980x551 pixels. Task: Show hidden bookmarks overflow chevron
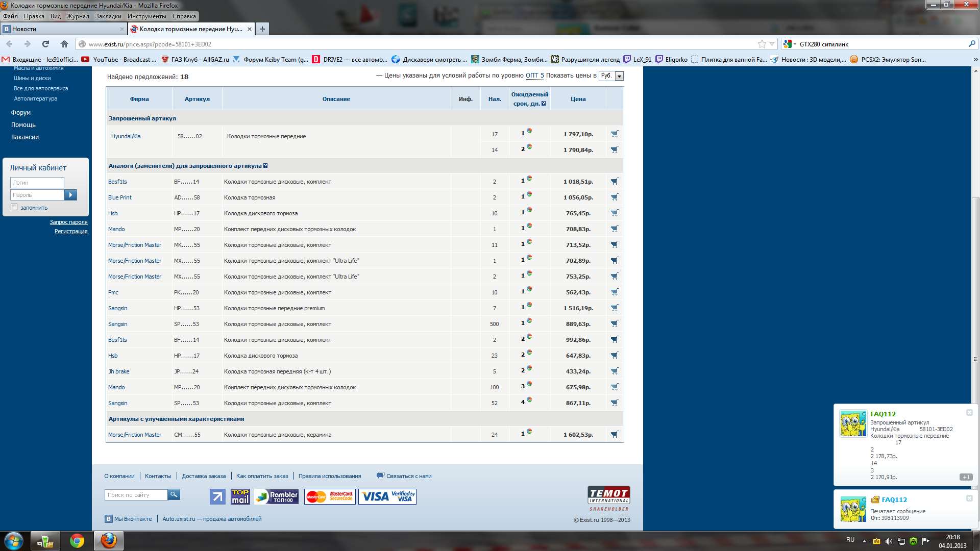(975, 59)
